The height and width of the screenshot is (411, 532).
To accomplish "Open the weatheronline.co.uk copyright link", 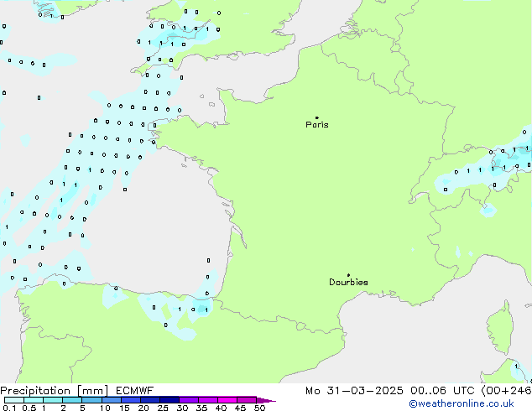I will click(462, 403).
